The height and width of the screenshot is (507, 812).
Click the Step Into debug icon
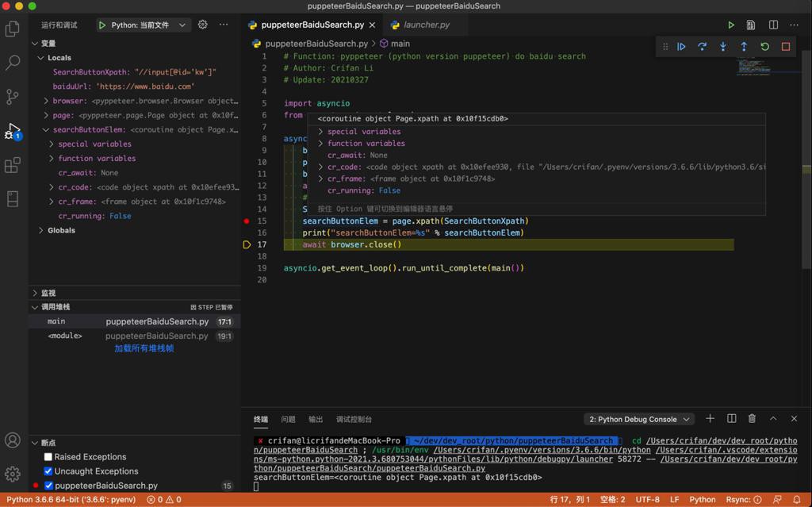click(723, 47)
